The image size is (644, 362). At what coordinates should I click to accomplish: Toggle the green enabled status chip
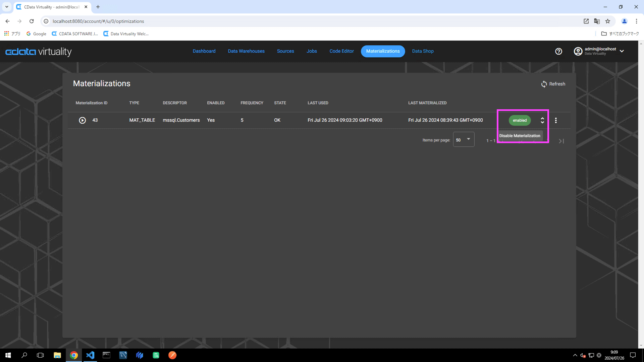coord(520,120)
